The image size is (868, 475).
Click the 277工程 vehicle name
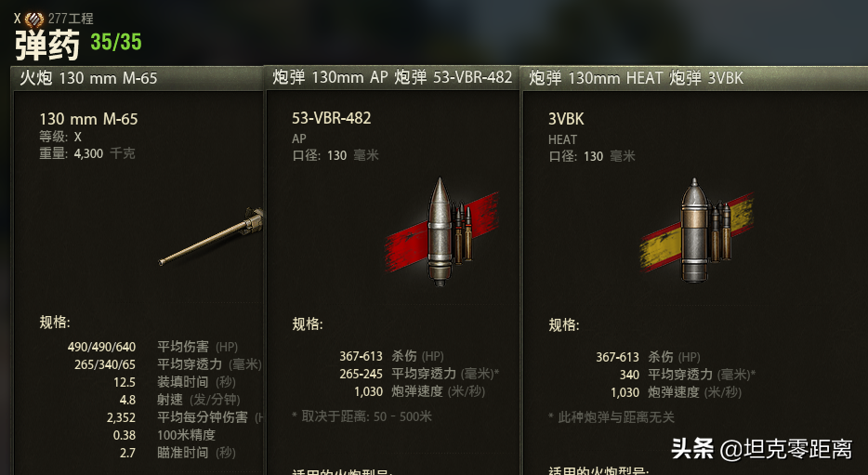click(x=71, y=19)
